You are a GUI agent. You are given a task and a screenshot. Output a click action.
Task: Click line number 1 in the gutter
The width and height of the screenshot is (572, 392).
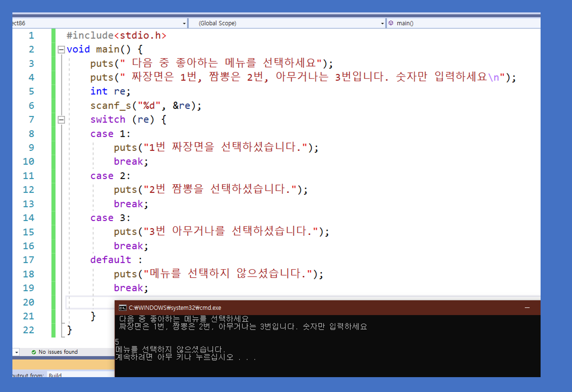31,36
